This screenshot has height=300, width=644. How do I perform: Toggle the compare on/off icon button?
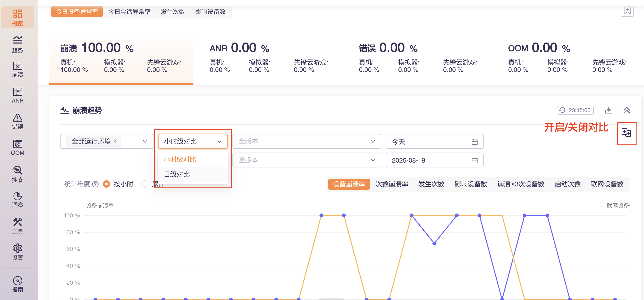626,133
